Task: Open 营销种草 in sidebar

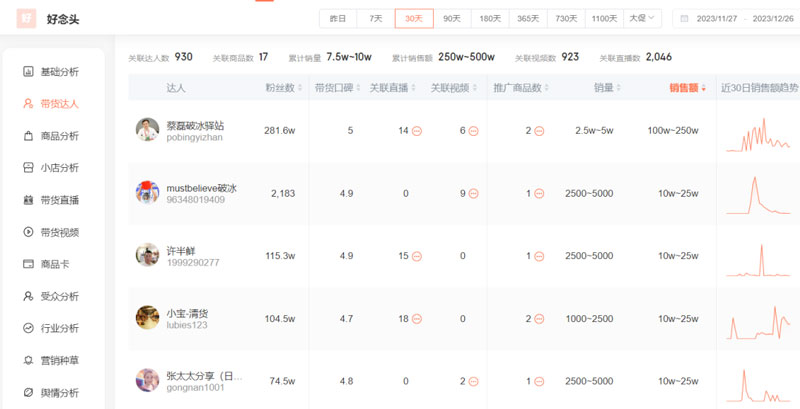Action: [58, 360]
